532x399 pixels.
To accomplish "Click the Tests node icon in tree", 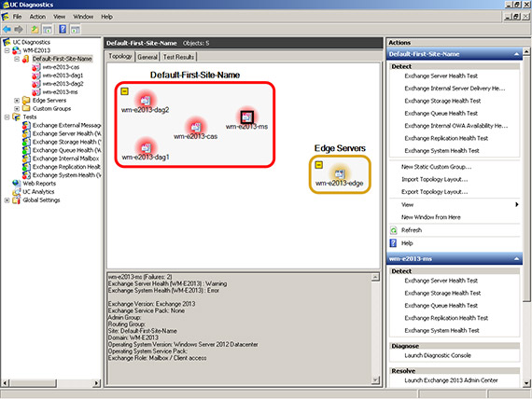I will tap(16, 117).
